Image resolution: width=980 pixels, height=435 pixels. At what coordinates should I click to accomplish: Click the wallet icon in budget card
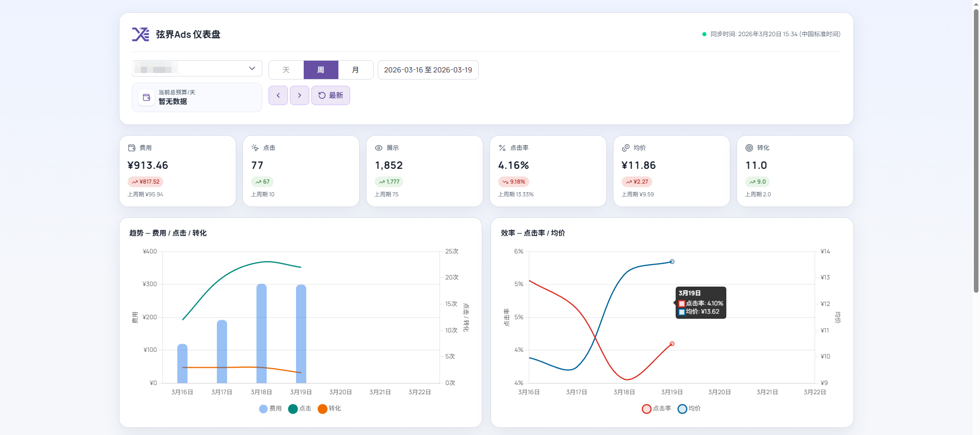[146, 97]
